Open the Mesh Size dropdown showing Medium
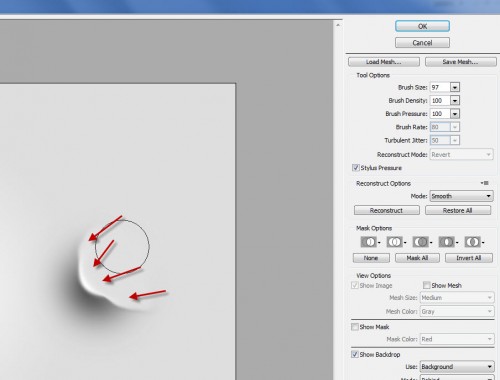 [457, 297]
